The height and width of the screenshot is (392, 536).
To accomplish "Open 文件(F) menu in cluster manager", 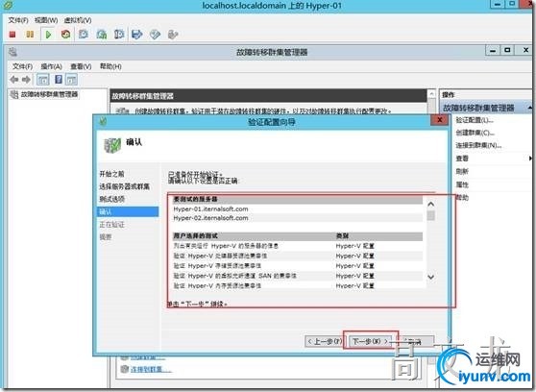I will point(22,66).
